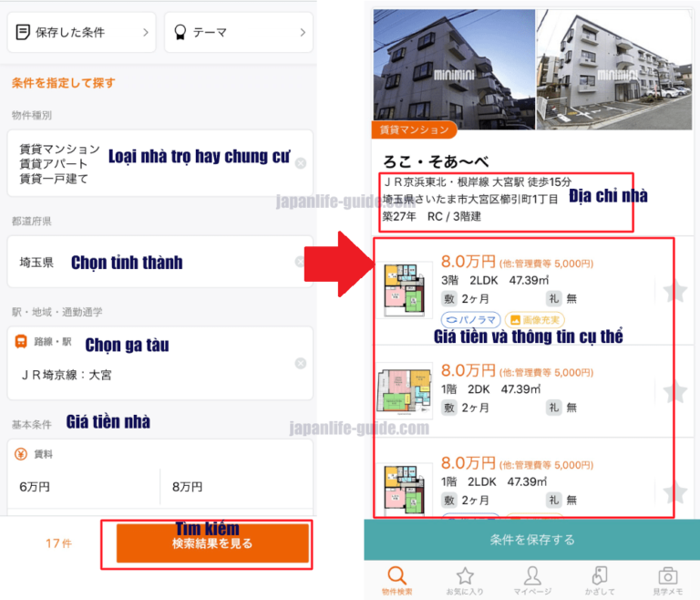The image size is (700, 600).
Task: Open the 埼玉県 prefecture field
Action: coord(160,262)
